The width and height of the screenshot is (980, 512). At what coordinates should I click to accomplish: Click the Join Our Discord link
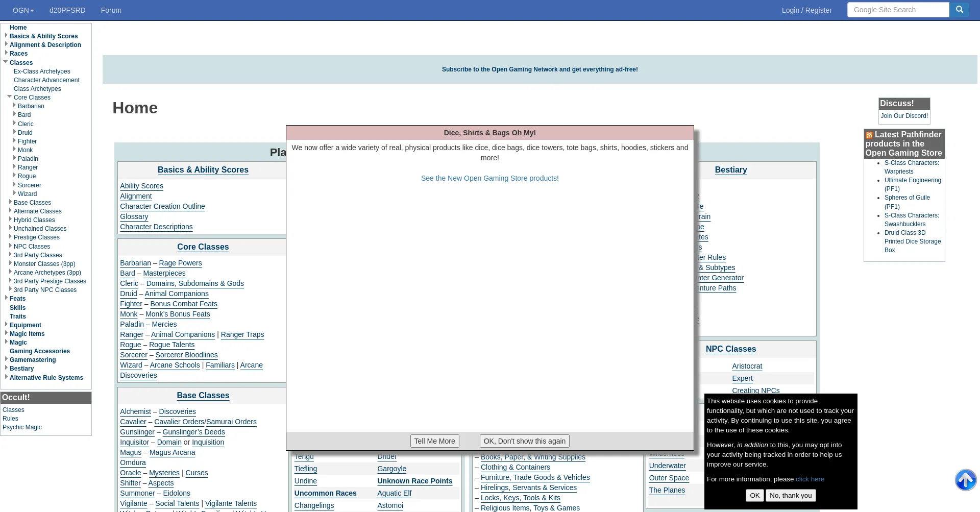click(x=904, y=116)
